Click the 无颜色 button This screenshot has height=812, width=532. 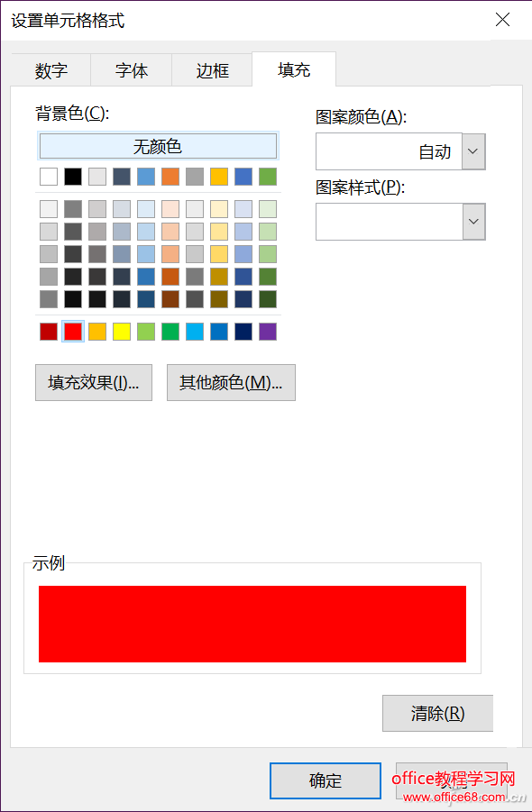pyautogui.click(x=158, y=146)
